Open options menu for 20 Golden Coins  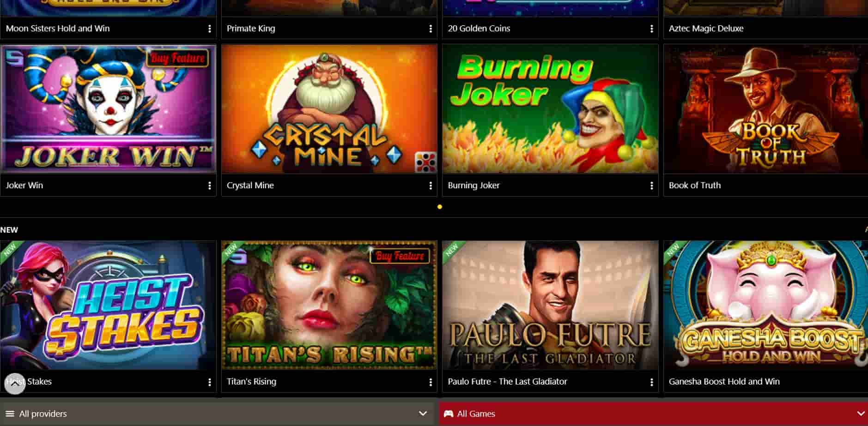(x=651, y=28)
